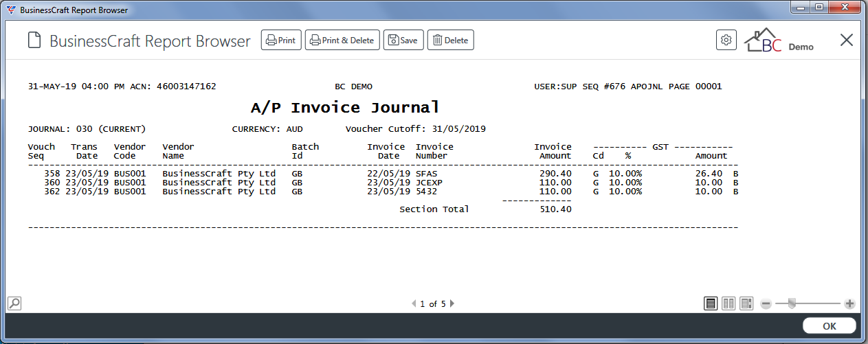Image resolution: width=868 pixels, height=344 pixels.
Task: Click voucher seq 358
Action: (52, 174)
